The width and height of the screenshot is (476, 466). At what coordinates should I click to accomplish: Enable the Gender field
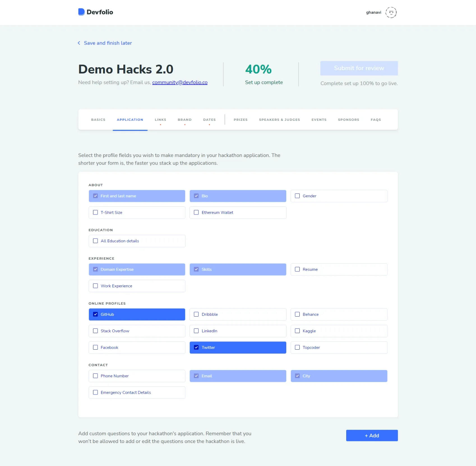(x=339, y=196)
